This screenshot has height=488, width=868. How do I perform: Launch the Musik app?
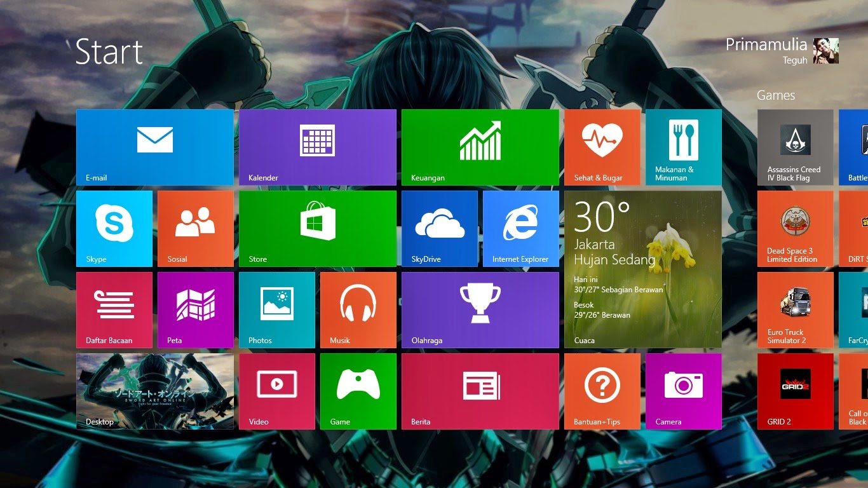coord(358,310)
